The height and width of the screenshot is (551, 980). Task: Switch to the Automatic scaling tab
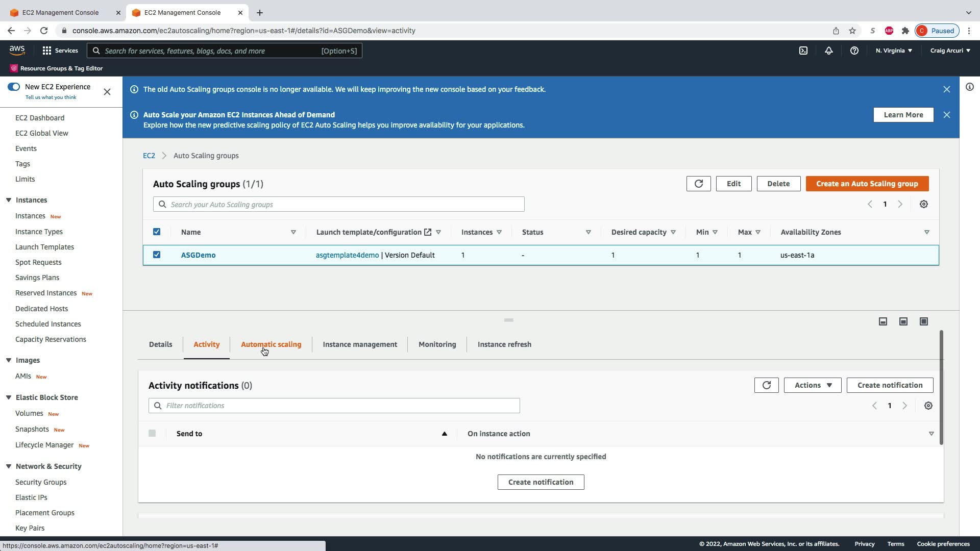271,344
